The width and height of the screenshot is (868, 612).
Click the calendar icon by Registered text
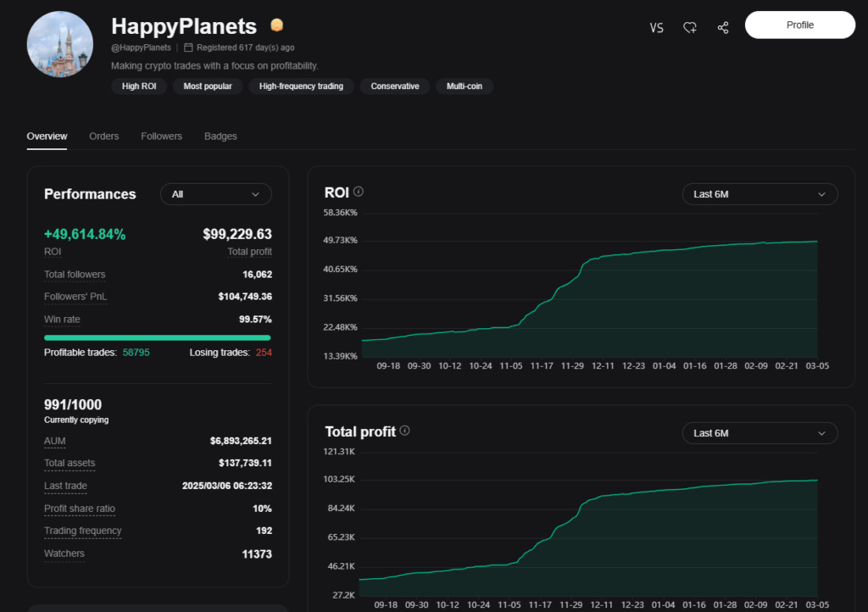188,47
